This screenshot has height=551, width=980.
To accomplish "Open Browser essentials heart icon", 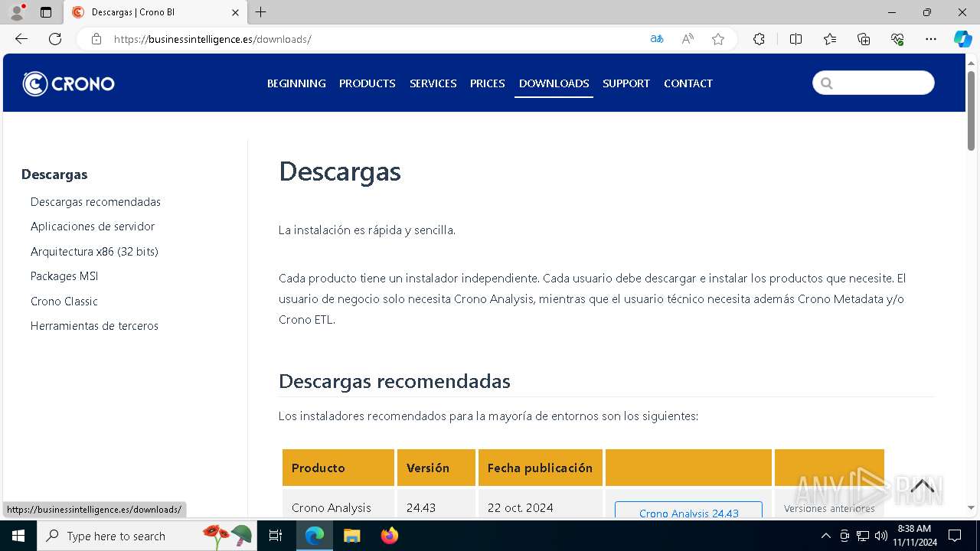I will [897, 39].
